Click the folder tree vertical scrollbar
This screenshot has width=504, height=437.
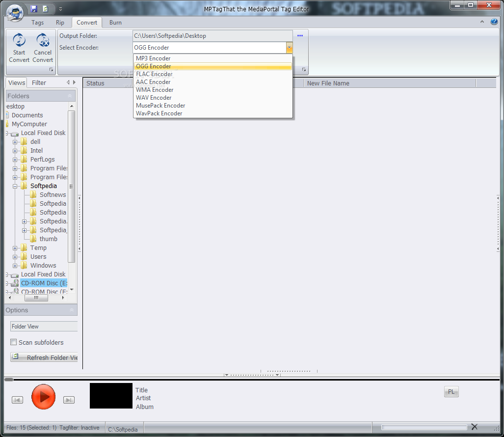click(72, 187)
